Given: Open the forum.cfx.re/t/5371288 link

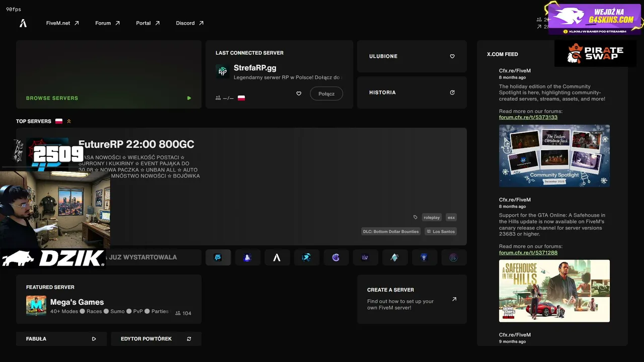Looking at the screenshot, I should 528,252.
